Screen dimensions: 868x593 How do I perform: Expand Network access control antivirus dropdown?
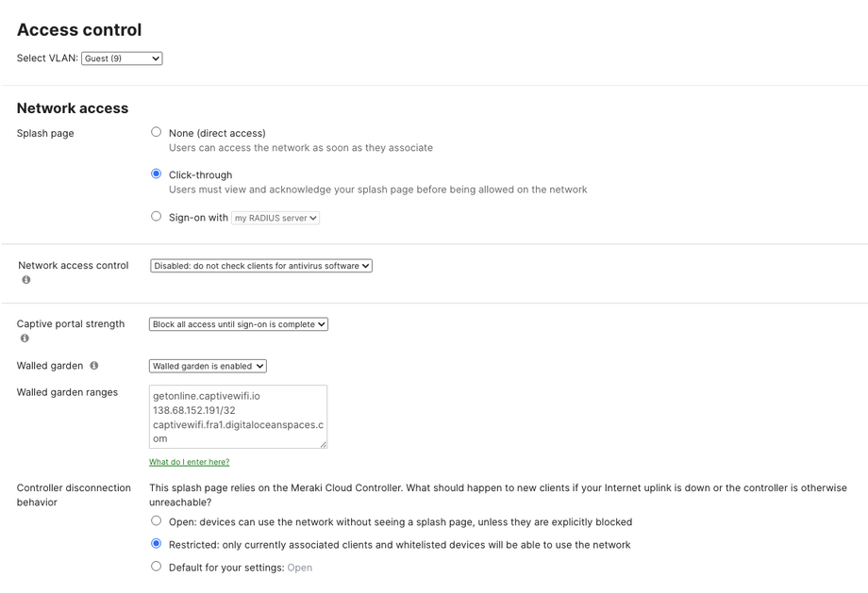coord(261,266)
